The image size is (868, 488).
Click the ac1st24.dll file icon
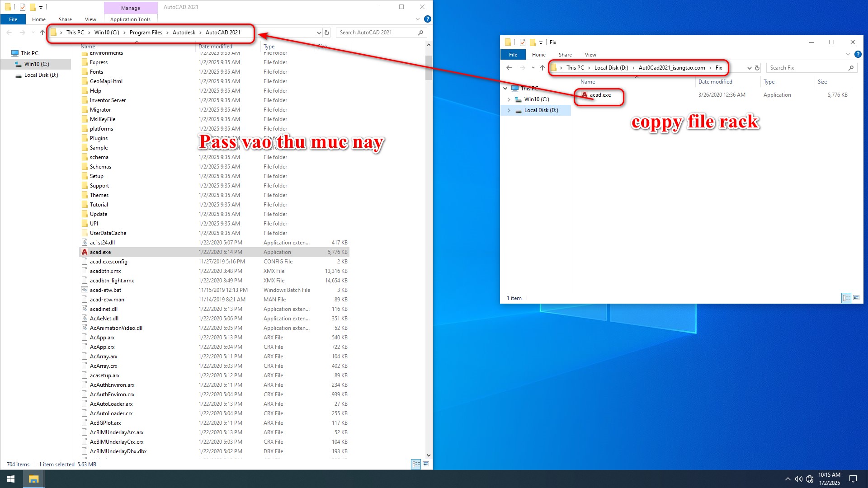click(85, 243)
